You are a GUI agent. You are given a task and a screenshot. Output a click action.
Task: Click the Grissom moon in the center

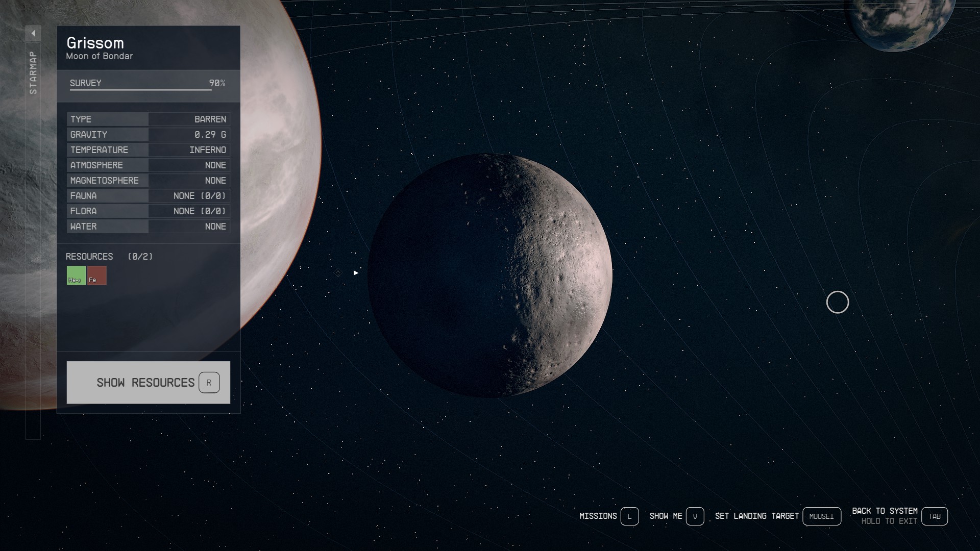[490, 275]
